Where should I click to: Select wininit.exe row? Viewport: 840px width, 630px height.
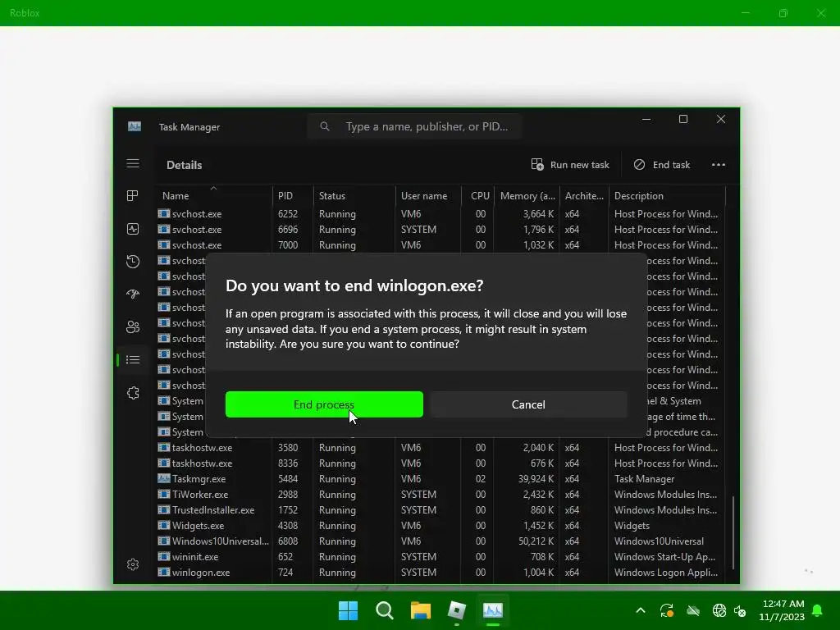pyautogui.click(x=441, y=557)
